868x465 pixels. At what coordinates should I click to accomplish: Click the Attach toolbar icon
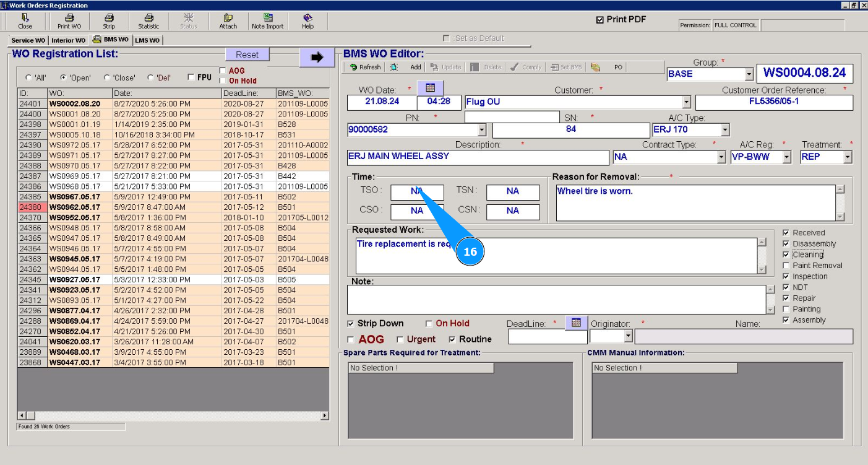pyautogui.click(x=228, y=21)
